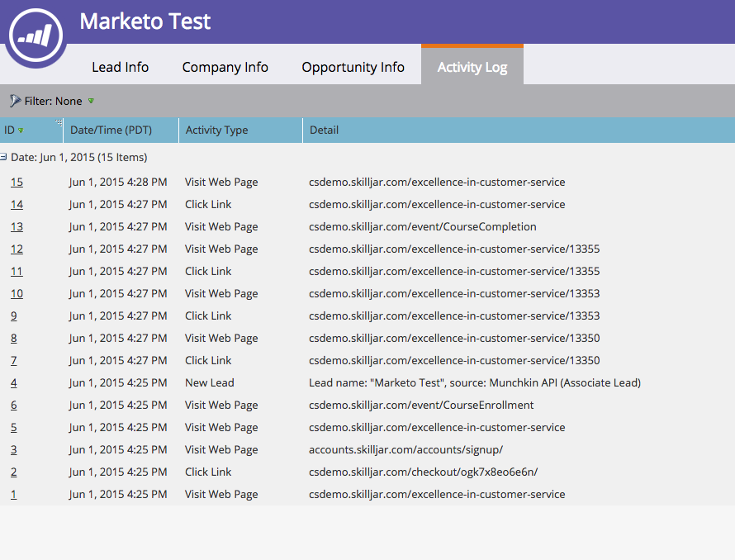Screen dimensions: 735x560
Task: Open activity ID 1 link
Action: (13, 494)
